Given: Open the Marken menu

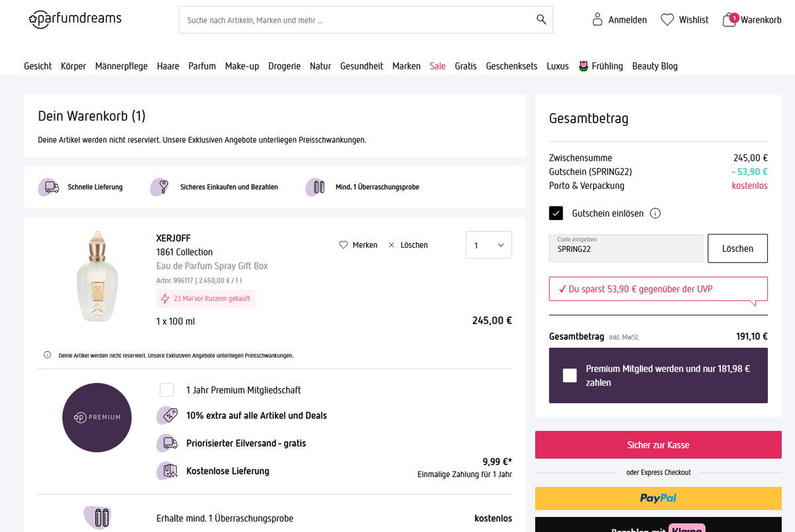Looking at the screenshot, I should [x=406, y=66].
